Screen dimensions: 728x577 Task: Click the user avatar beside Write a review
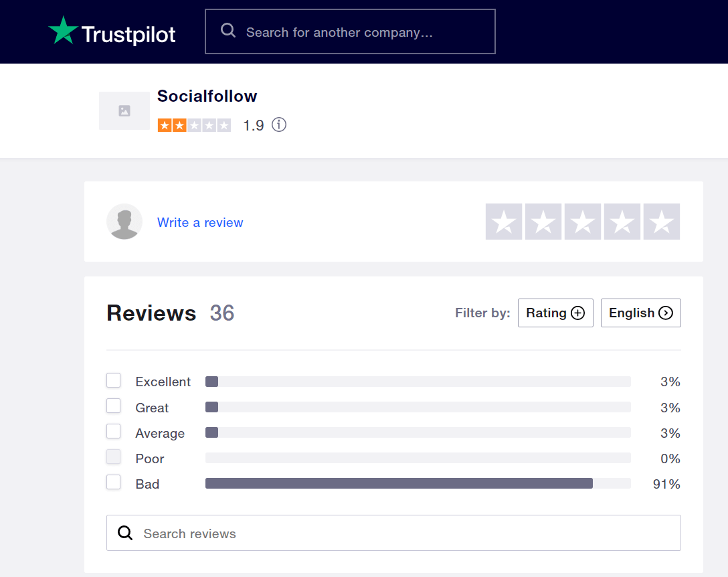(124, 222)
